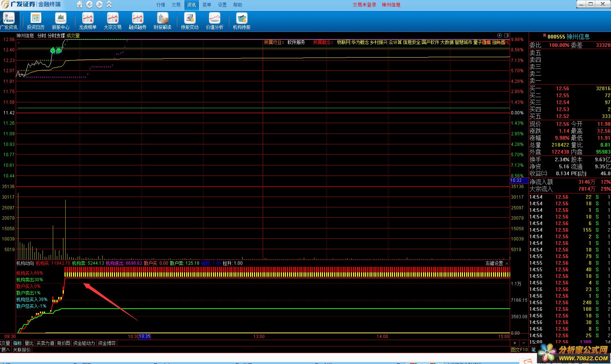Open the 菜单 menu
611x364 pixels.
tap(207, 5)
